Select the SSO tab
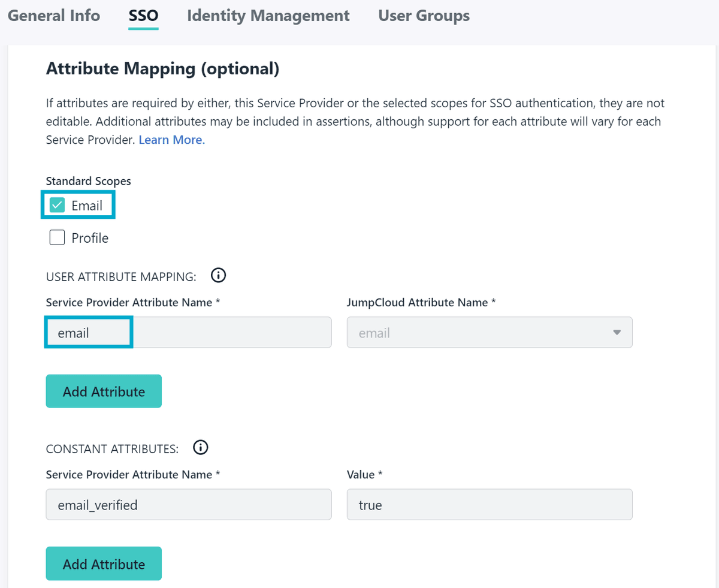The width and height of the screenshot is (719, 588). coord(143,16)
